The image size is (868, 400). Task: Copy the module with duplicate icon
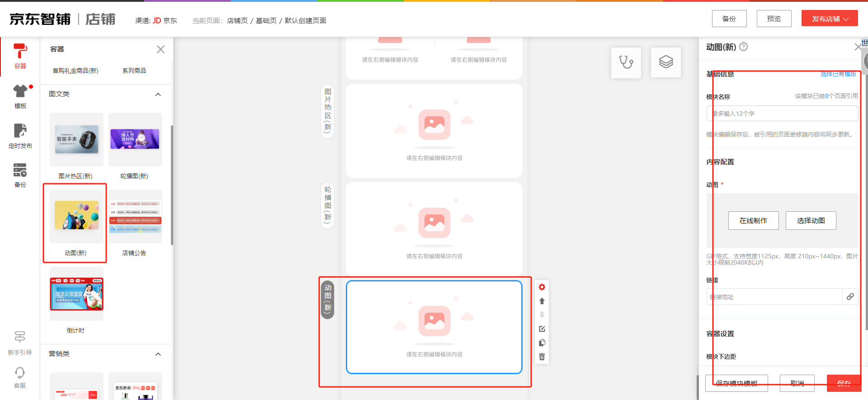click(x=542, y=343)
